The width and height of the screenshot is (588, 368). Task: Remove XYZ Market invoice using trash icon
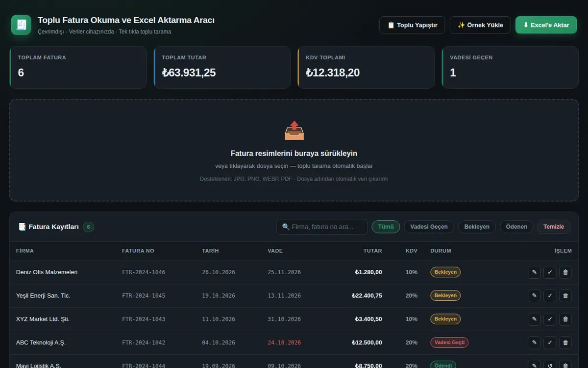tap(565, 319)
